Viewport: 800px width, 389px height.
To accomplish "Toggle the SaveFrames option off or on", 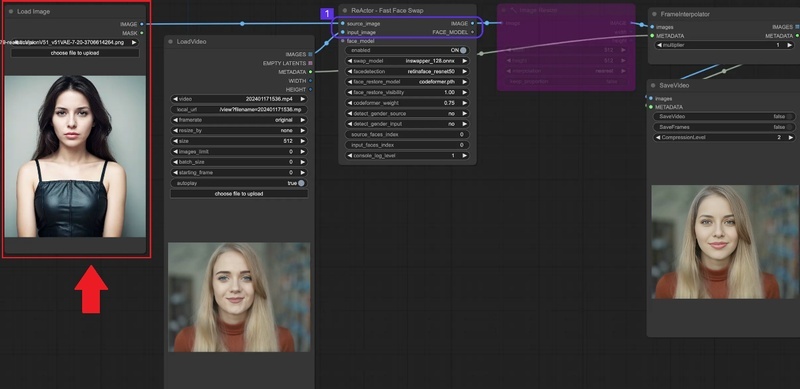I will pyautogui.click(x=724, y=127).
